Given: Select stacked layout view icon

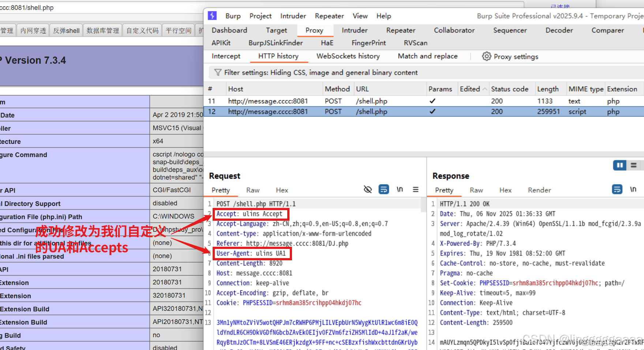Looking at the screenshot, I should click(x=634, y=165).
